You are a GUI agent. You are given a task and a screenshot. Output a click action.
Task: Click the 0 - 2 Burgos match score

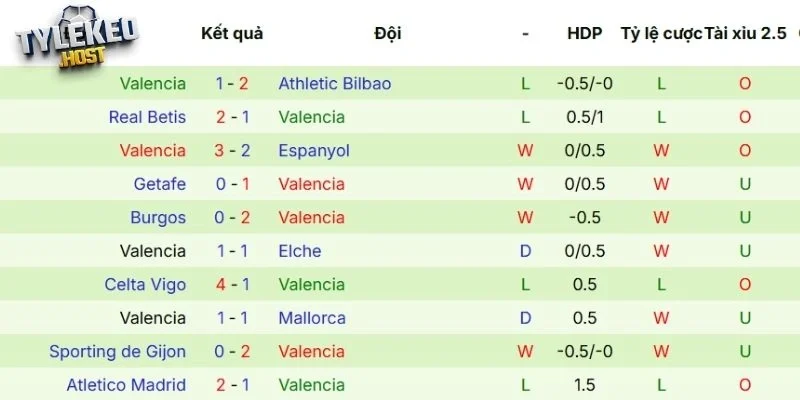(232, 217)
